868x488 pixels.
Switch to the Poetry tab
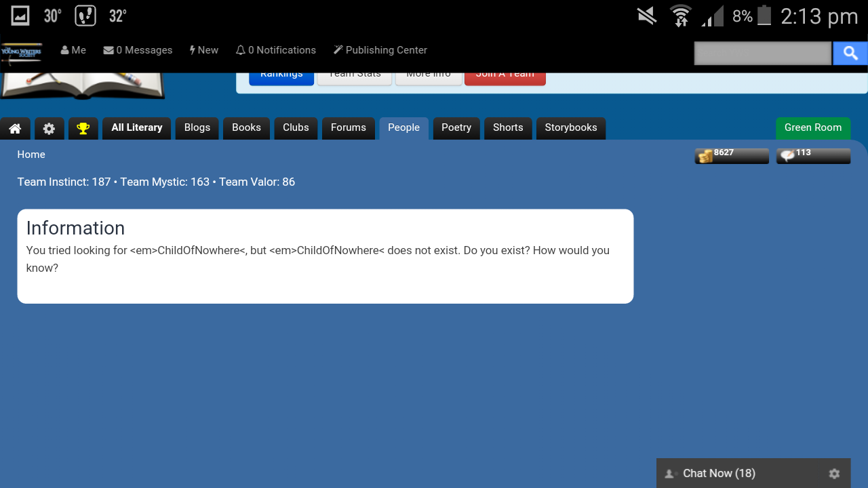click(x=456, y=128)
